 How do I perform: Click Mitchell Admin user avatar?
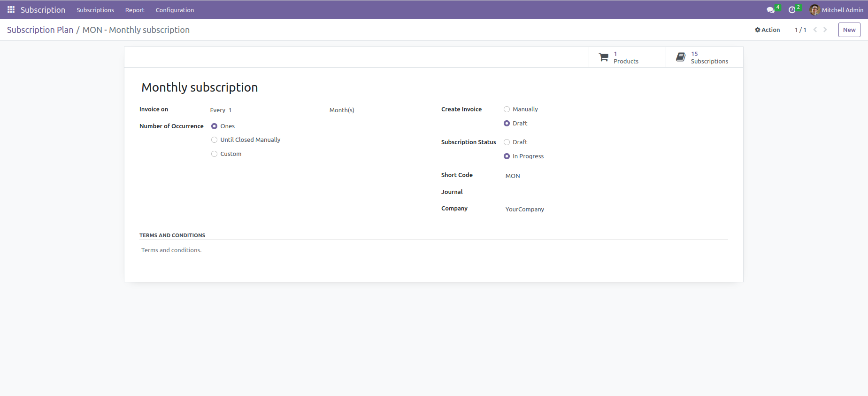coord(814,10)
